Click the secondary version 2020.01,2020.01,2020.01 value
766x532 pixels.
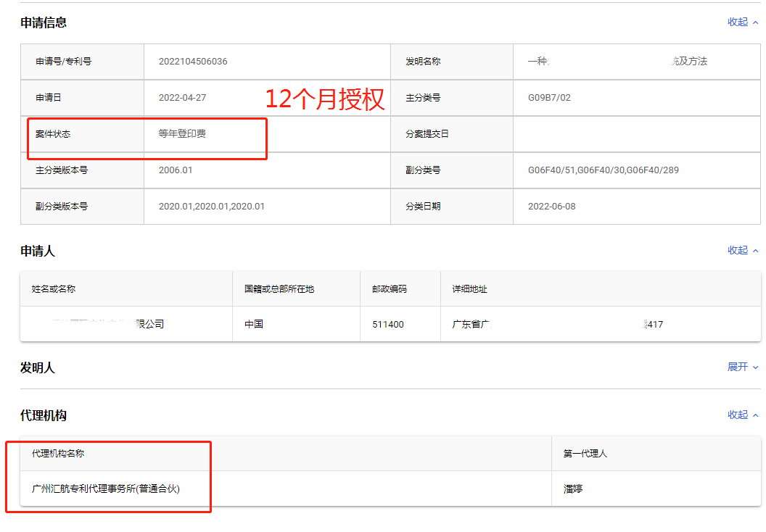[212, 207]
